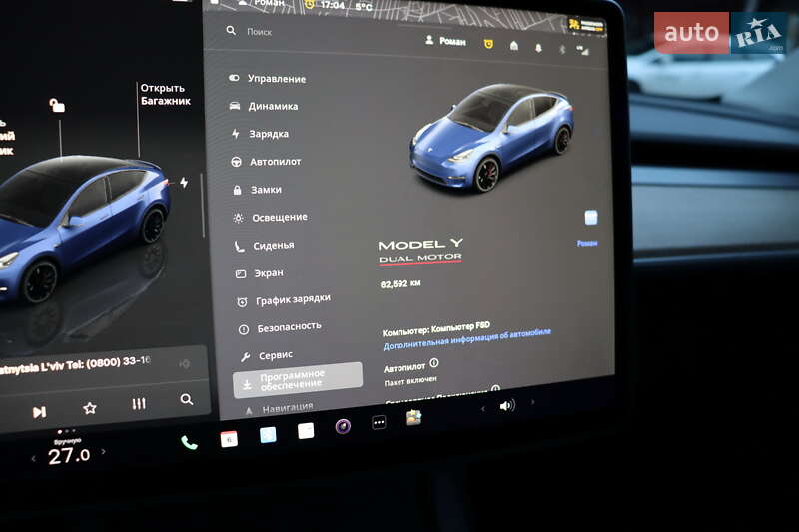Open the Динамика settings menu

click(x=264, y=106)
